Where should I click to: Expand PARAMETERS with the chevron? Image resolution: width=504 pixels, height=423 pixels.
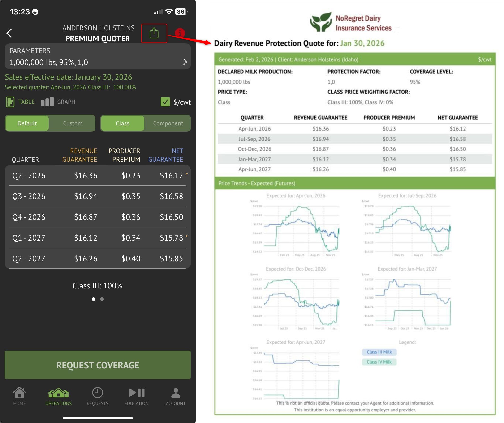[185, 62]
